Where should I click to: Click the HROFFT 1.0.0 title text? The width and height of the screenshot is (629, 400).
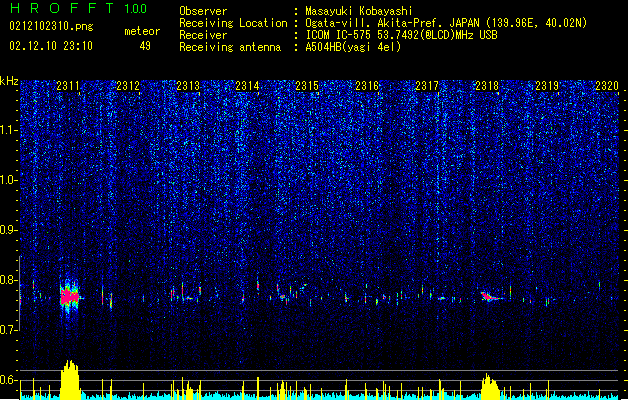(78, 8)
